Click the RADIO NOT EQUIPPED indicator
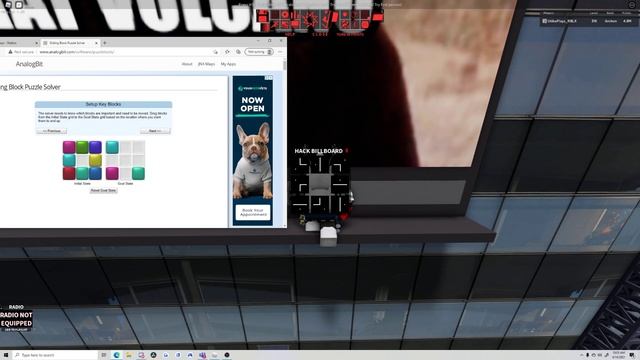The height and width of the screenshot is (360, 640). pyautogui.click(x=16, y=319)
